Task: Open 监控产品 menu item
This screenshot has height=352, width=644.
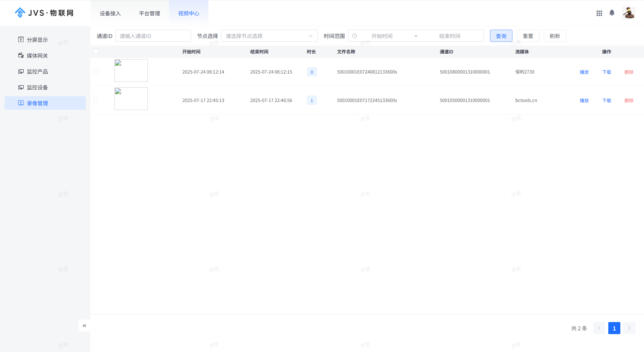Action: (45, 71)
